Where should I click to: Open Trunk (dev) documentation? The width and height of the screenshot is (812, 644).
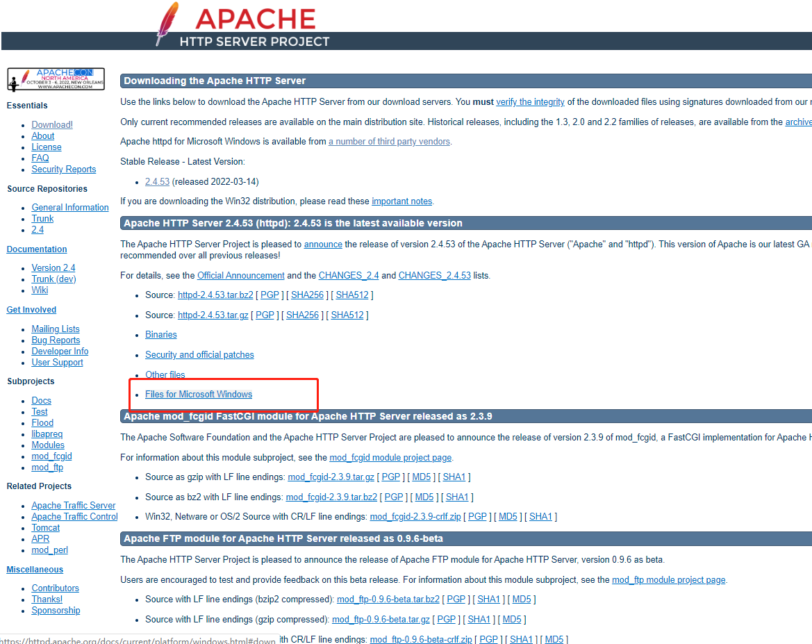[54, 279]
